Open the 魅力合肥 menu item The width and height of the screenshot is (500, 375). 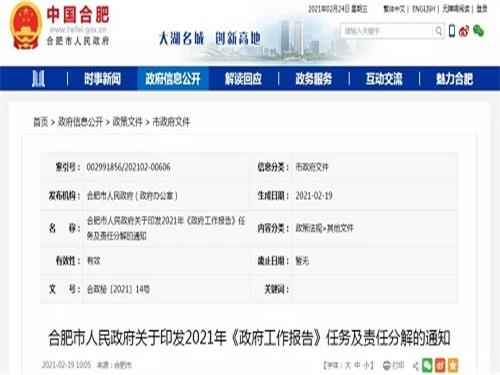coord(454,79)
